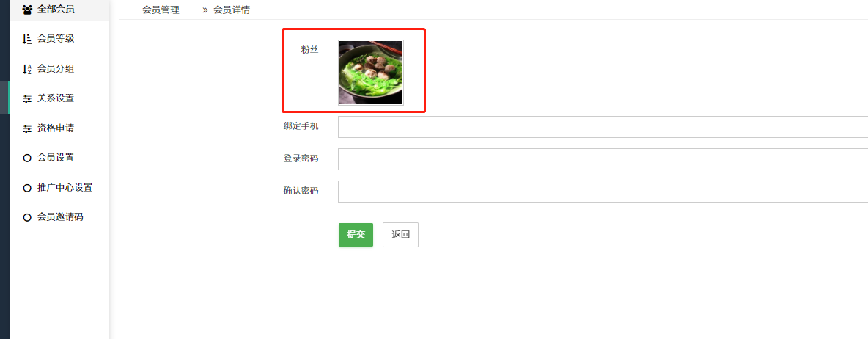Click the circle icon beside 会员邀请码
Screen dimensions: 868x339
pyautogui.click(x=27, y=217)
